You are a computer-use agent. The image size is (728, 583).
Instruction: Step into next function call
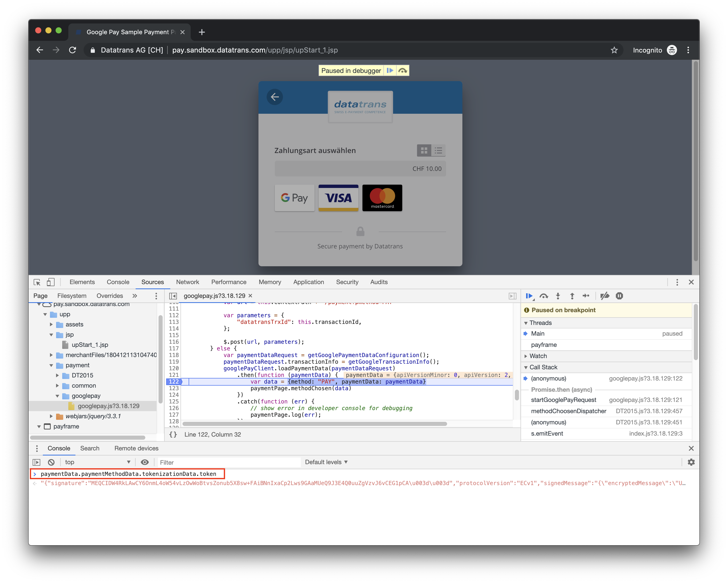(x=558, y=296)
